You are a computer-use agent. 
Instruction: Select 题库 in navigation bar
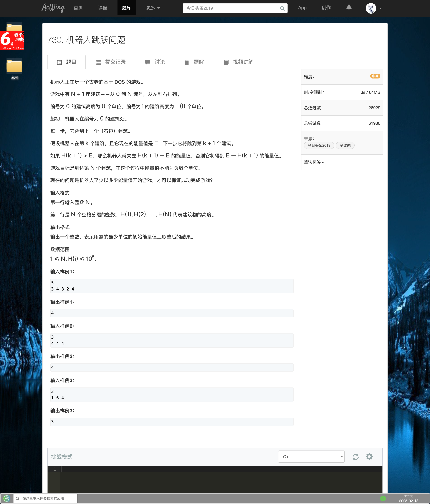click(126, 8)
